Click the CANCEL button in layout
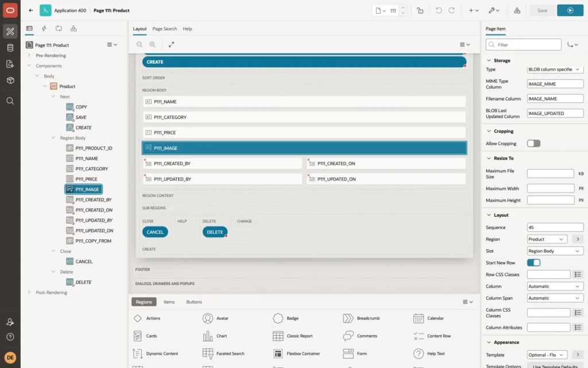This screenshot has width=588, height=368. pyautogui.click(x=155, y=232)
